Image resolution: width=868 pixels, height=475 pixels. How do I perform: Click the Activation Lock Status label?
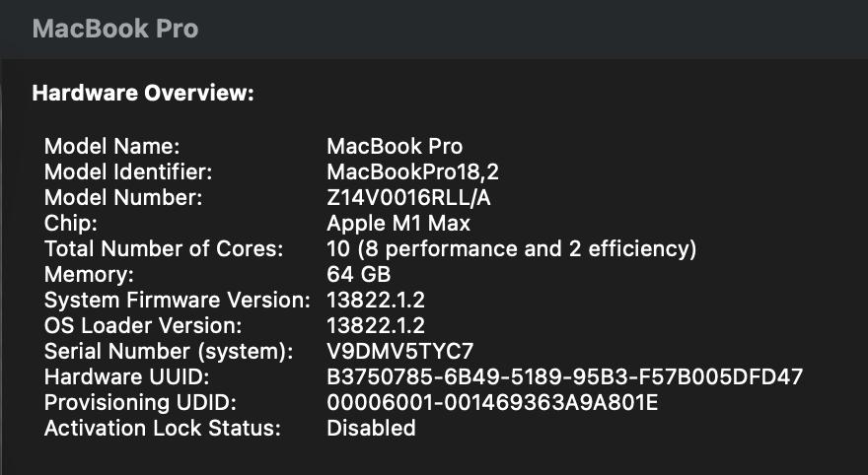click(x=163, y=428)
